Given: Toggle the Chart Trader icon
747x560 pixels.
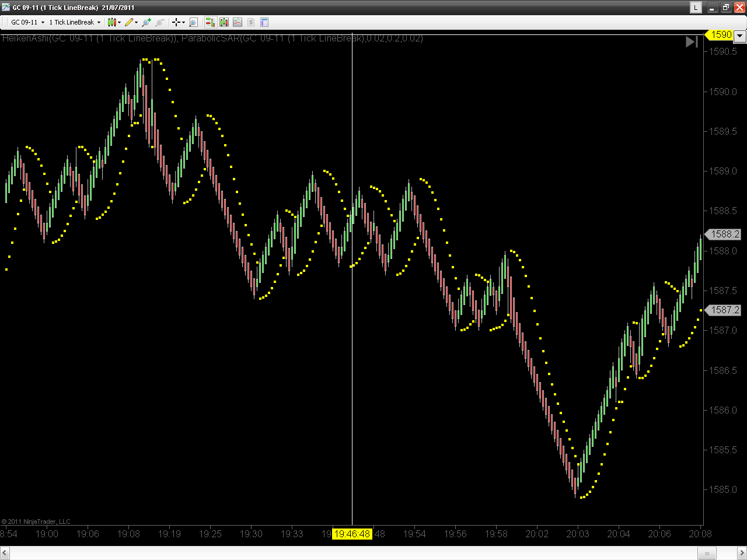Looking at the screenshot, I should pyautogui.click(x=210, y=22).
